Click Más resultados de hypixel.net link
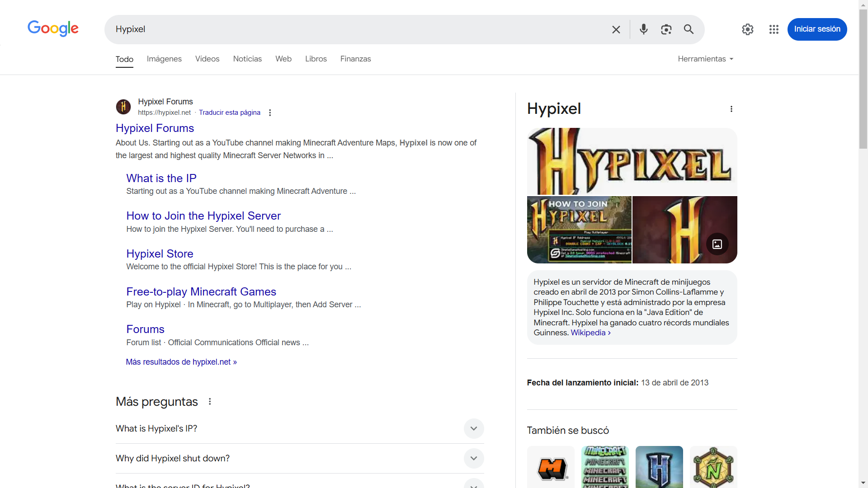Image resolution: width=868 pixels, height=488 pixels. pos(181,362)
